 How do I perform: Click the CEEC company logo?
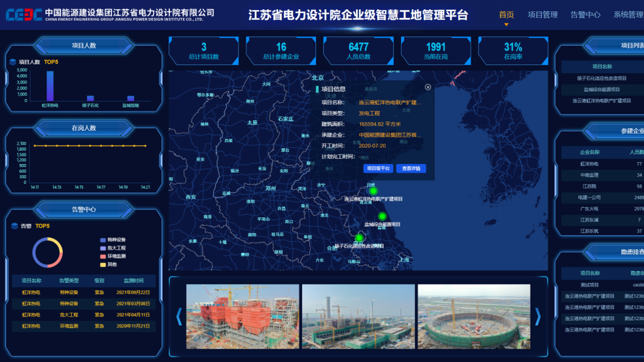coord(24,15)
